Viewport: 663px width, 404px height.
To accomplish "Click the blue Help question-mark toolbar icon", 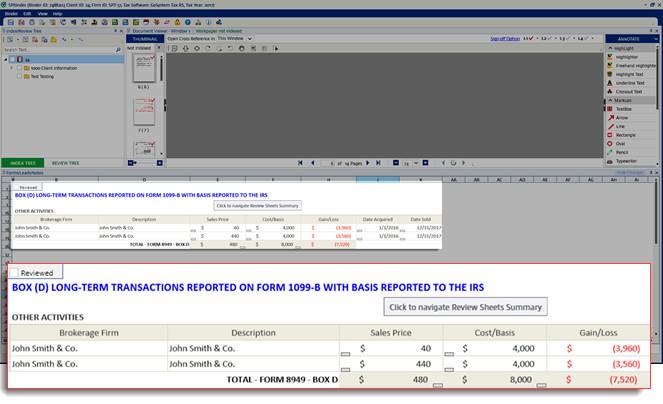I will [x=187, y=22].
